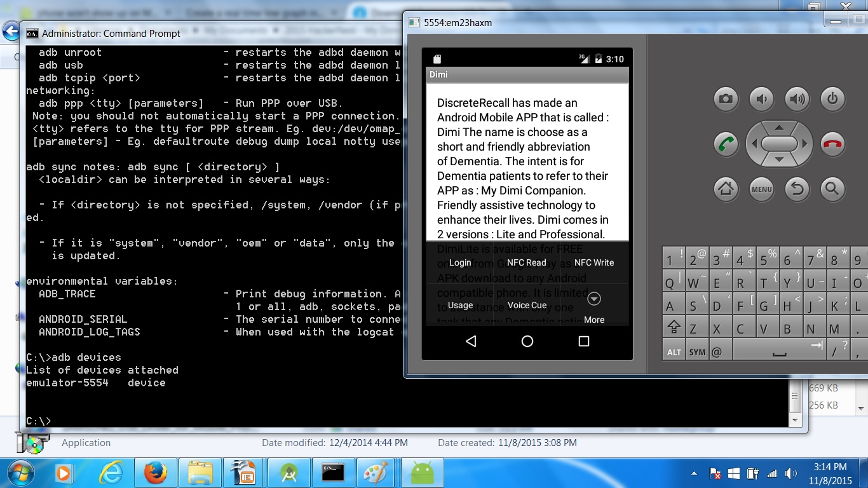
Task: Click the SYM key on emulator keyboard
Action: [697, 350]
